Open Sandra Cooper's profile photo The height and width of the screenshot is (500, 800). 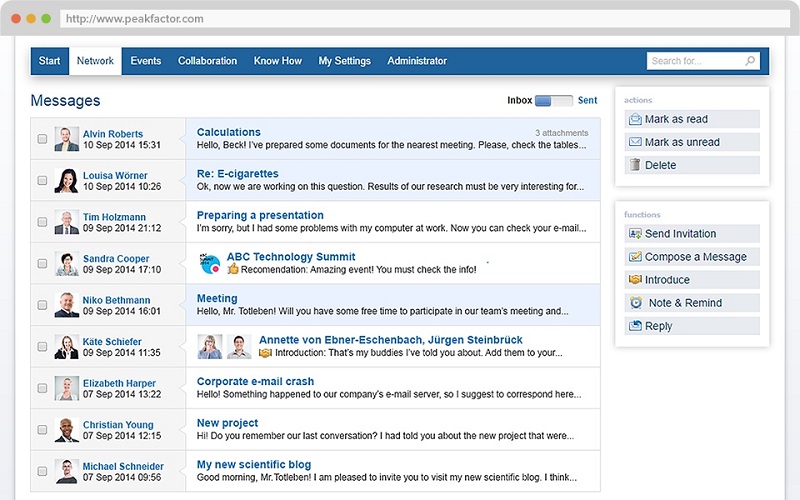point(67,264)
